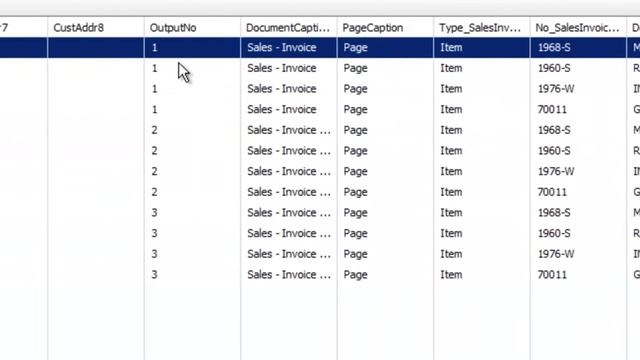
Task: Select 1976-W in the OutputNo 3 row
Action: pyautogui.click(x=578, y=254)
